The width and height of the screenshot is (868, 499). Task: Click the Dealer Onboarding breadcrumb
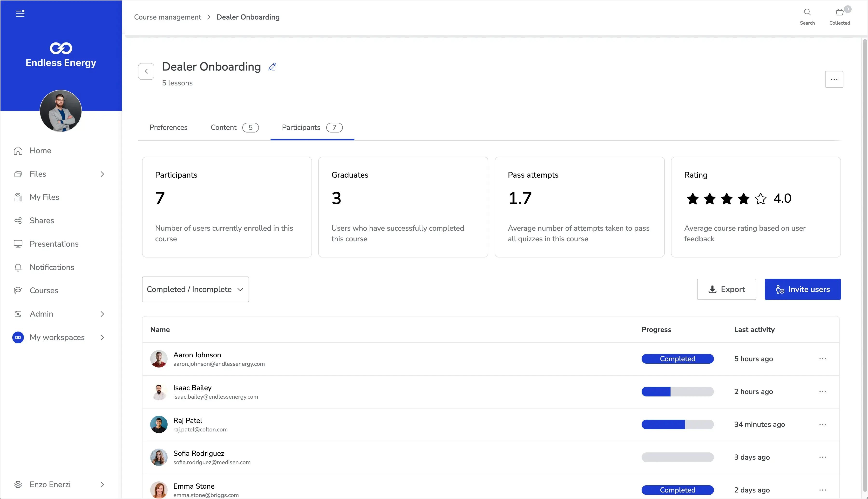coord(248,17)
